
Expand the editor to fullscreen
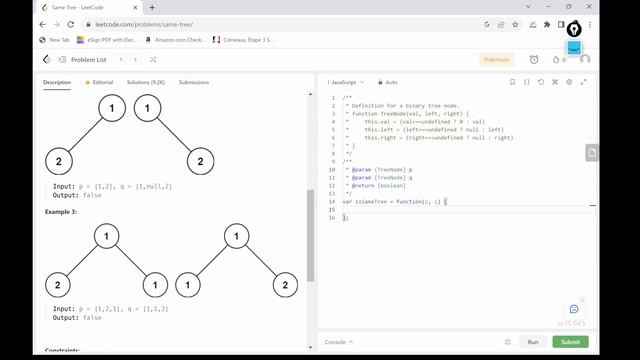(x=584, y=82)
